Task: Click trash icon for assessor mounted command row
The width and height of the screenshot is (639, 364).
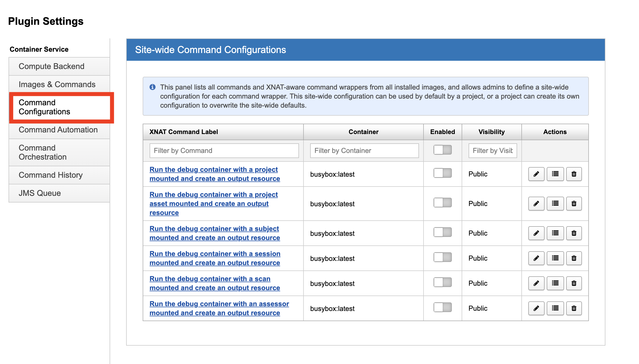Action: pos(574,308)
